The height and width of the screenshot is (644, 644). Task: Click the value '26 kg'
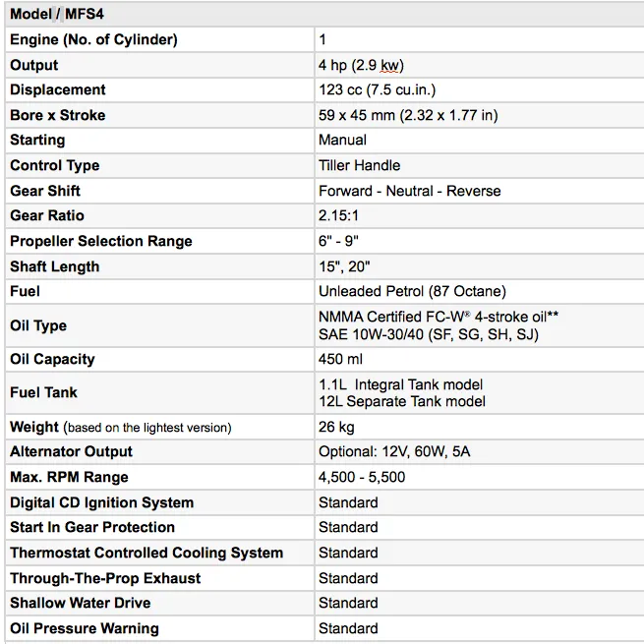(336, 427)
